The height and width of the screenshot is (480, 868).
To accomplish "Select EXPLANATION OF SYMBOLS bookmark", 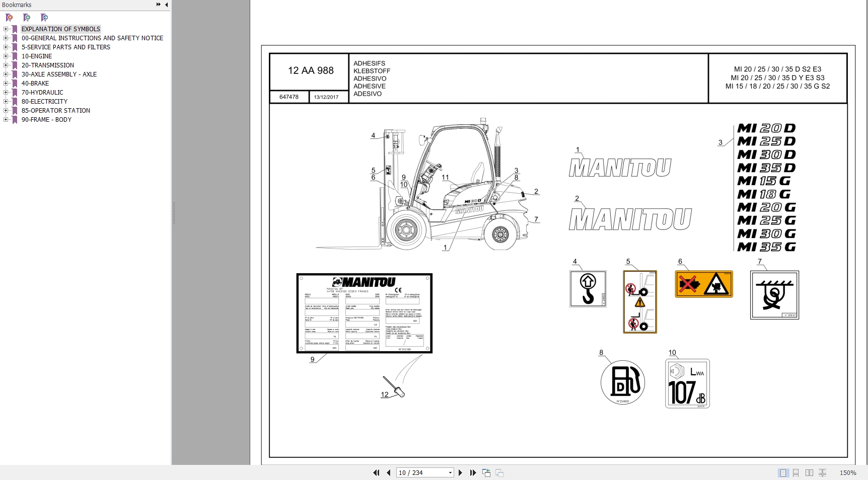I will coord(61,29).
